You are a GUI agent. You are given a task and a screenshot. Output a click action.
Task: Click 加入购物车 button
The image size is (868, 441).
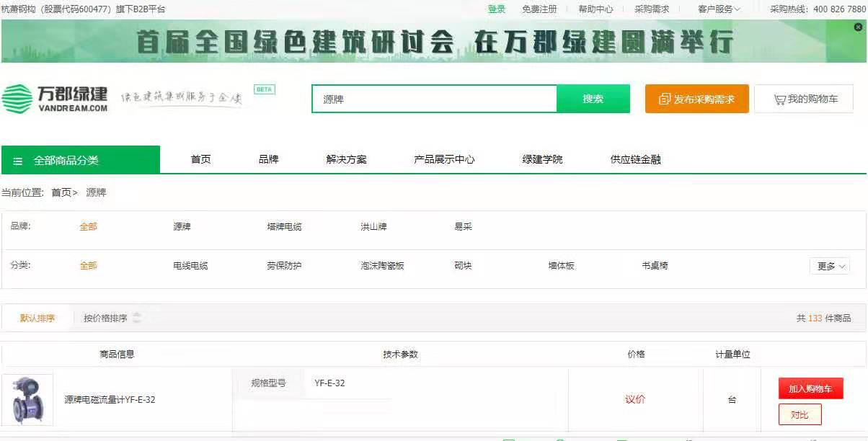pyautogui.click(x=810, y=388)
